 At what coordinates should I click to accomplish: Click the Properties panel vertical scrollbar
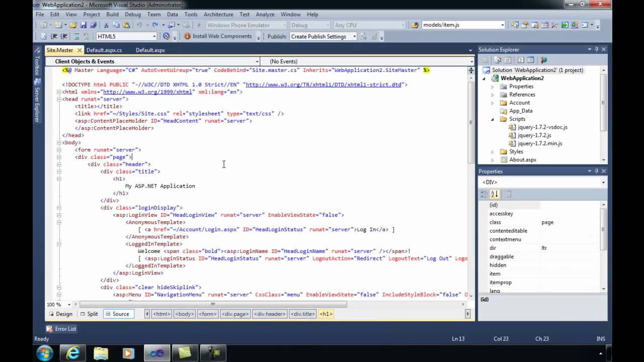point(603,229)
